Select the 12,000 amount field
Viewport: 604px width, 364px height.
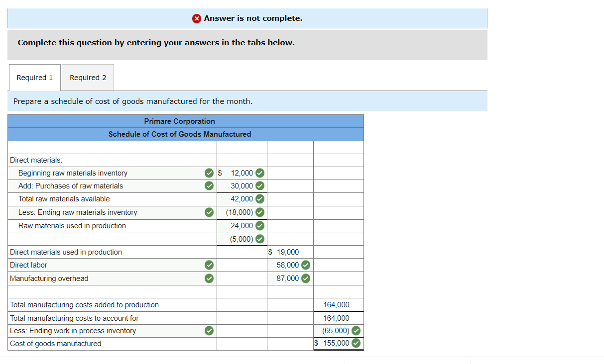coord(242,173)
